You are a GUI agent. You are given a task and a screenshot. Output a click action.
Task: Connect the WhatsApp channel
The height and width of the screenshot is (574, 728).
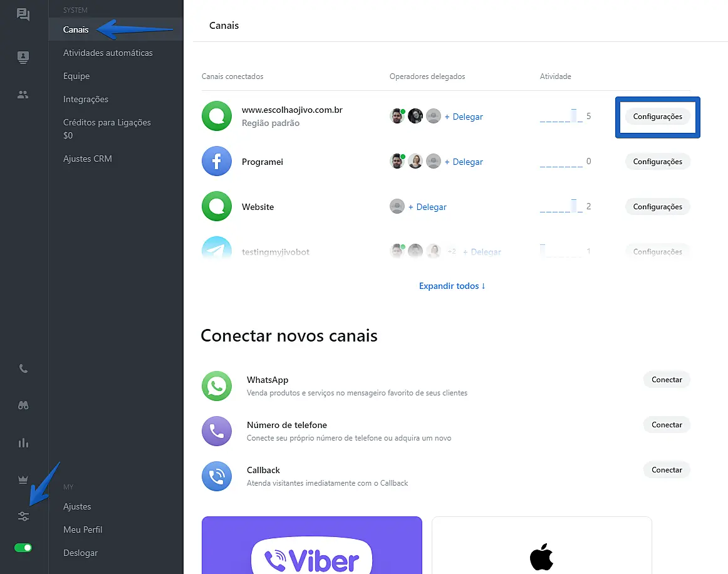click(x=667, y=380)
